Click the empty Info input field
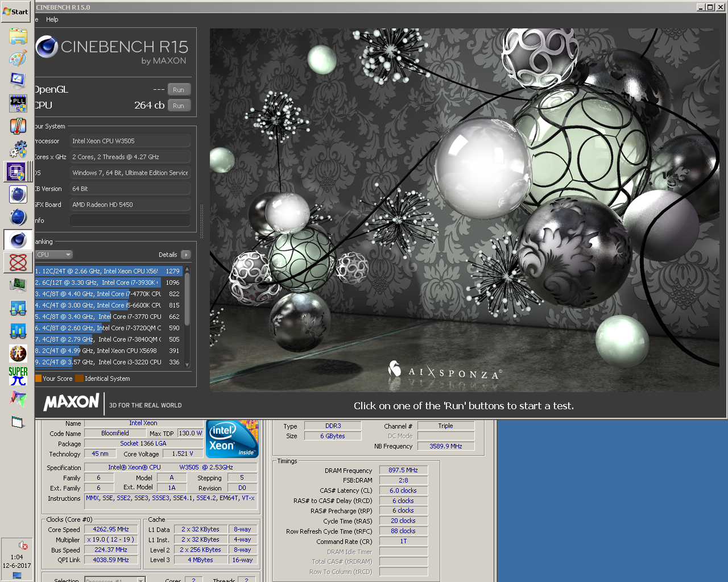 (x=130, y=221)
